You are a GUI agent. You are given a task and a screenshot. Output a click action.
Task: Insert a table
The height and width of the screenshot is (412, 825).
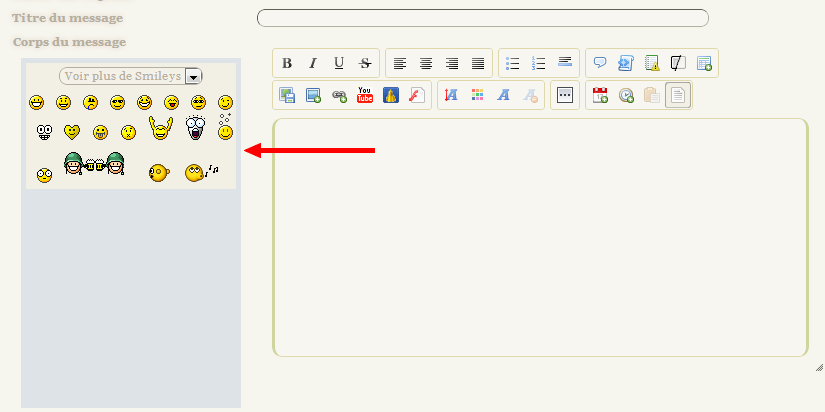pyautogui.click(x=704, y=64)
